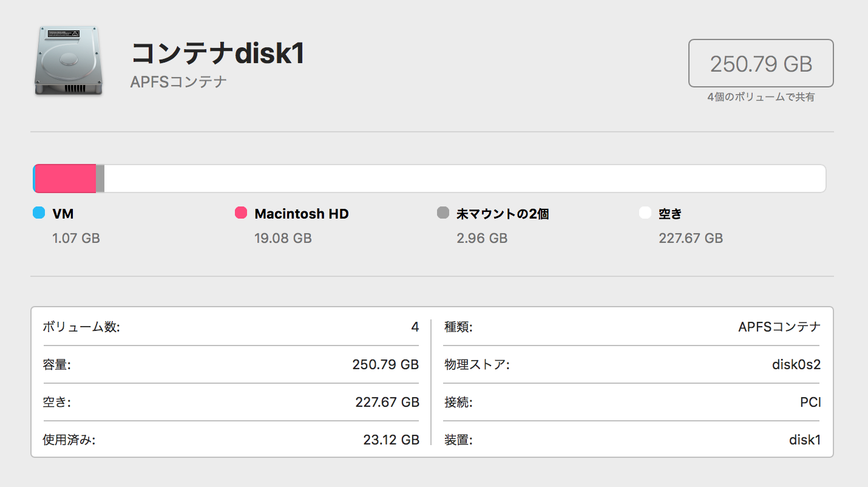868x487 pixels.
Task: Click the blue VM legend dot
Action: [x=39, y=213]
